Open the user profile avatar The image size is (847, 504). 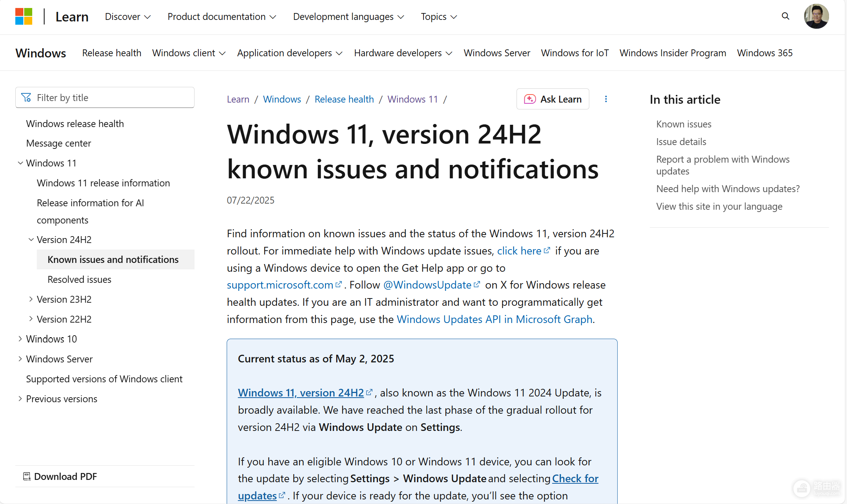(816, 16)
